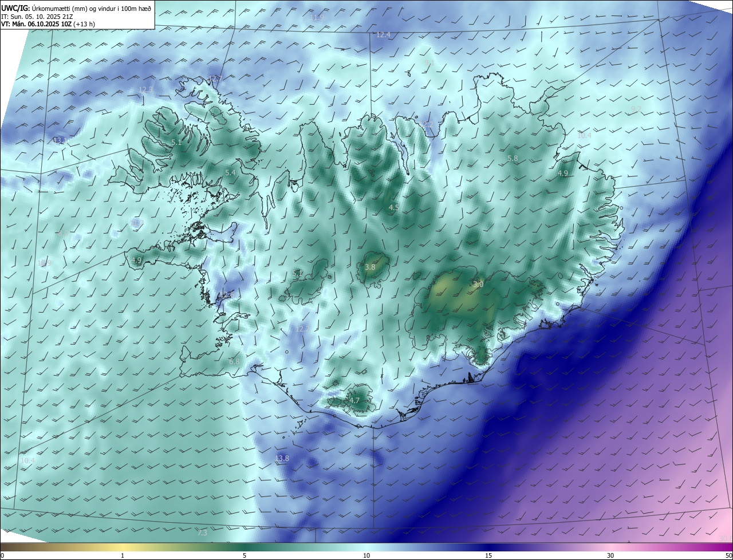Click the 5 tick on colour scale
This screenshot has width=733, height=560.
click(245, 555)
